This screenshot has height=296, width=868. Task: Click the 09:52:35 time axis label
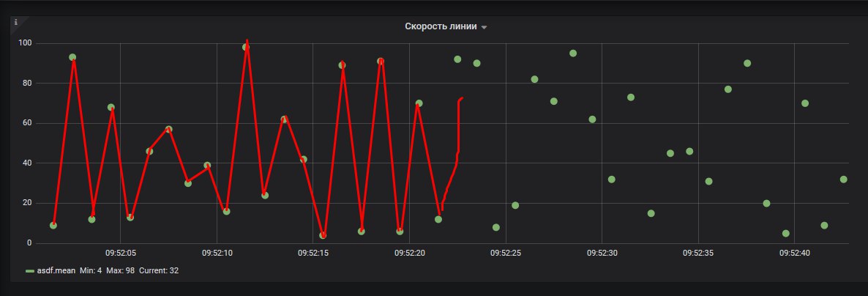[x=698, y=253]
